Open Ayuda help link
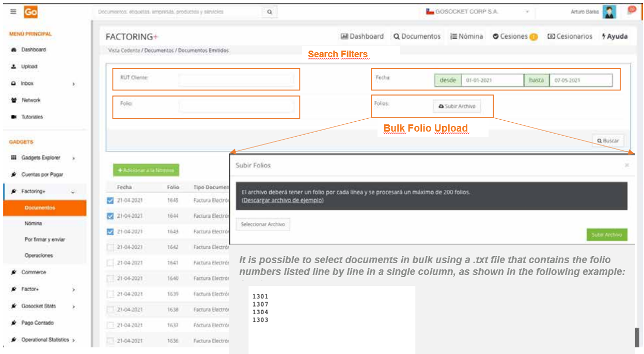 pyautogui.click(x=615, y=36)
